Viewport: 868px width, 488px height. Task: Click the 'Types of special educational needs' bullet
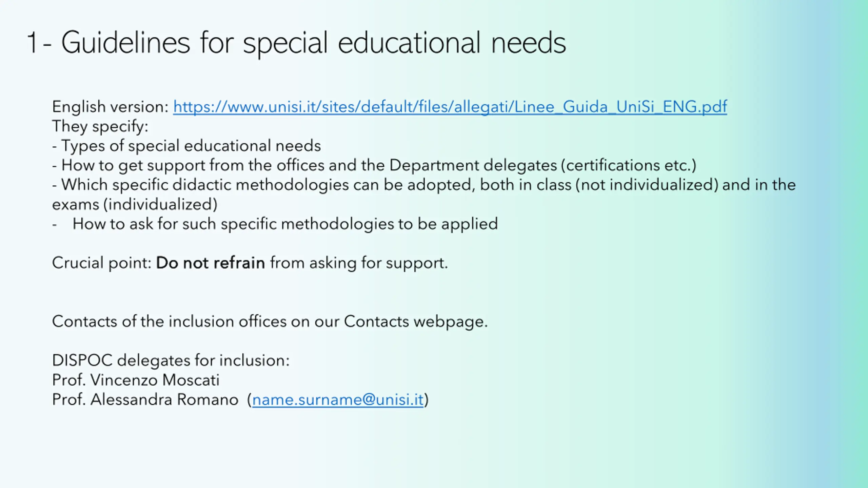pyautogui.click(x=191, y=146)
